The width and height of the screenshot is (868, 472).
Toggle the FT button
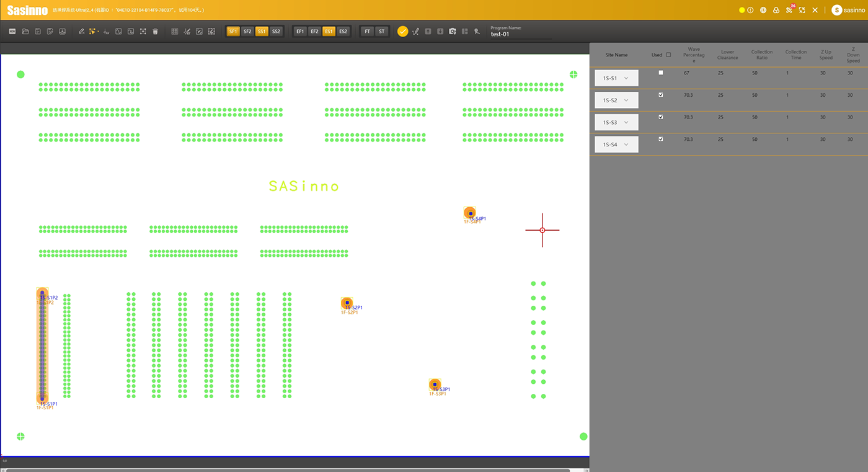tap(367, 31)
